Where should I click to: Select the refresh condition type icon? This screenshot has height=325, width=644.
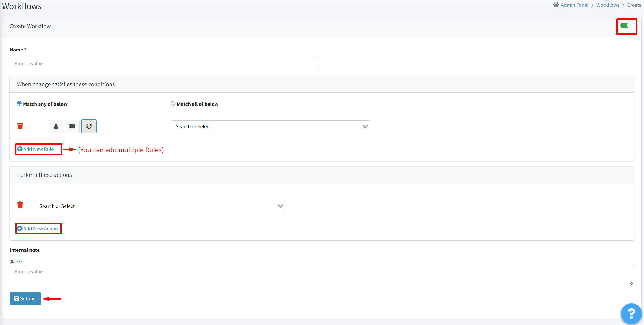(89, 126)
